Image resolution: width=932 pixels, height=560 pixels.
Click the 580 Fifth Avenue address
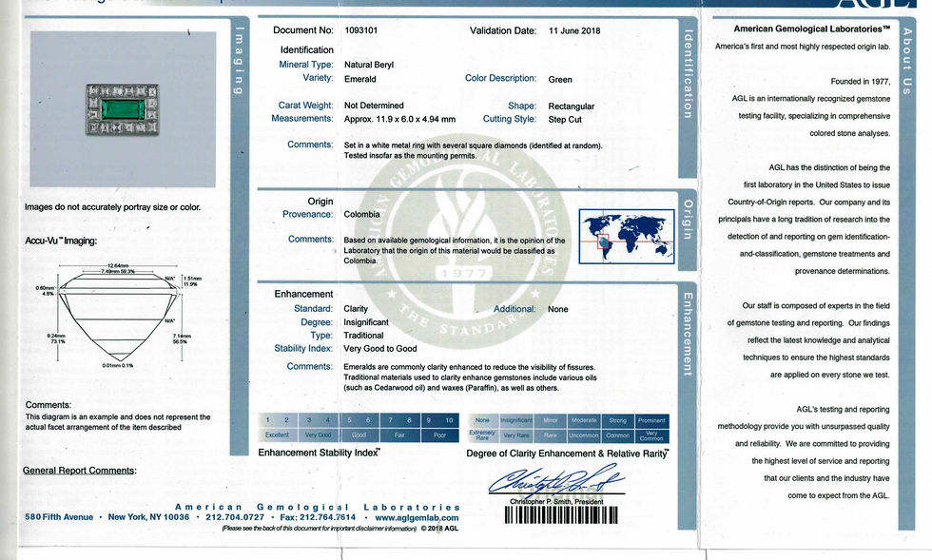point(59,517)
